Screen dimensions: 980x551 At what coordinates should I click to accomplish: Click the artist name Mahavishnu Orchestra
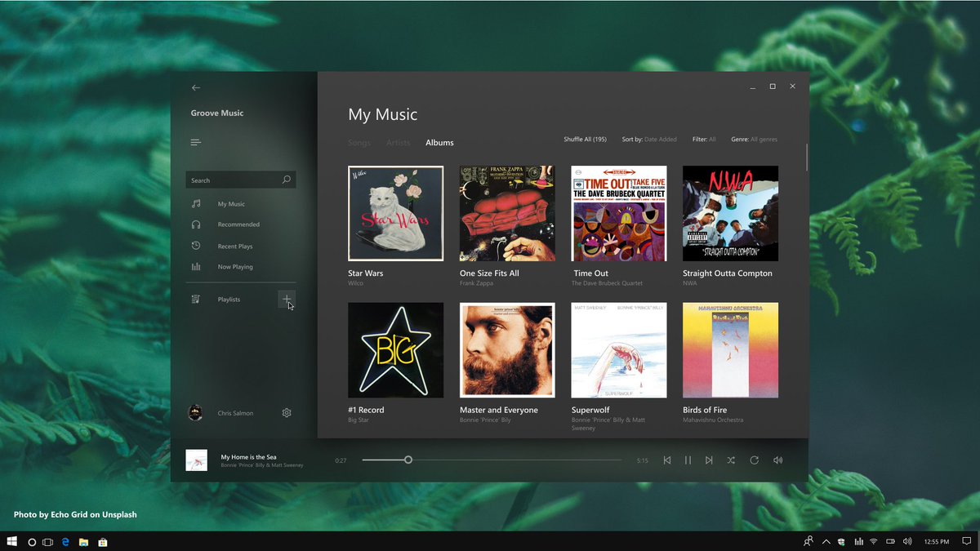point(713,420)
